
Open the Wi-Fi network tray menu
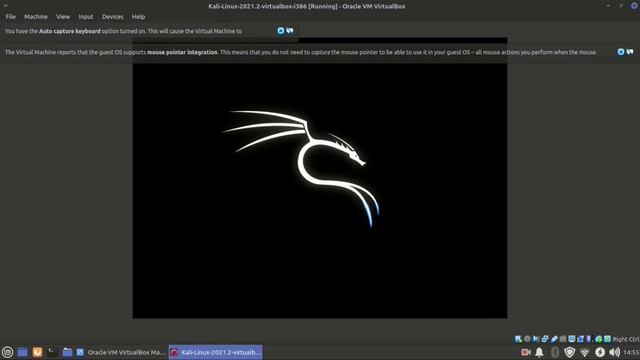point(584,352)
